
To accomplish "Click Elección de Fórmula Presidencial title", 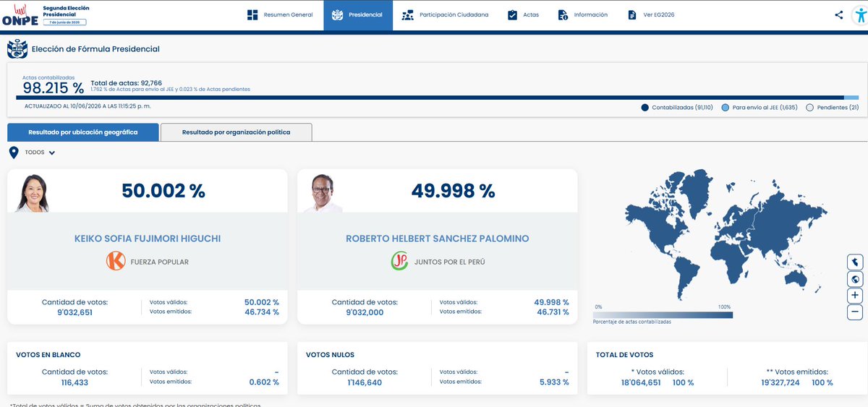I will (95, 49).
